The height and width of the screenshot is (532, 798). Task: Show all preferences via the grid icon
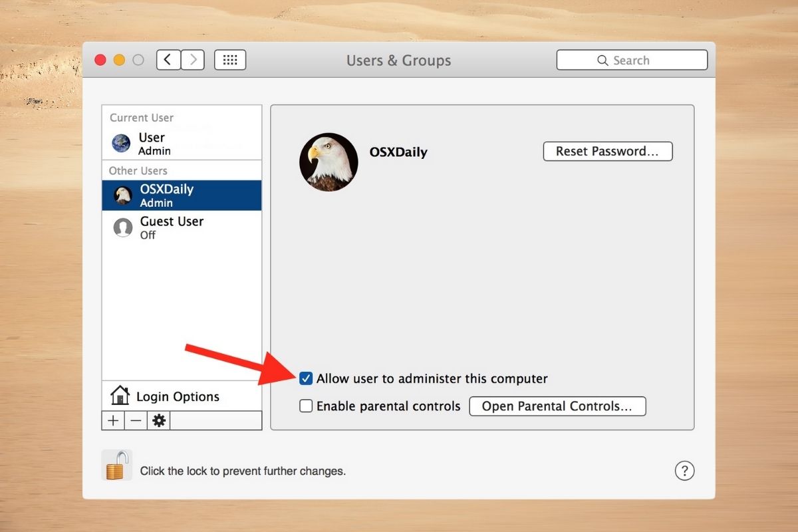click(230, 60)
